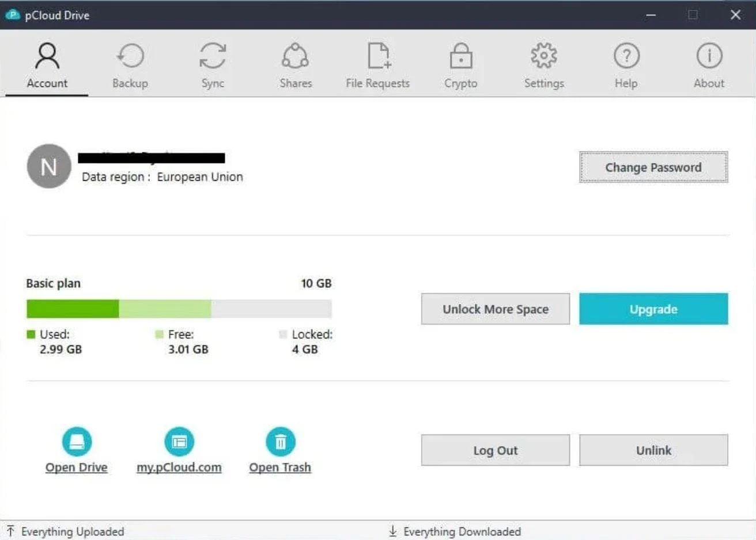Screen dimensions: 756x540
Task: Click the Open Drive icon
Action: pyautogui.click(x=77, y=442)
